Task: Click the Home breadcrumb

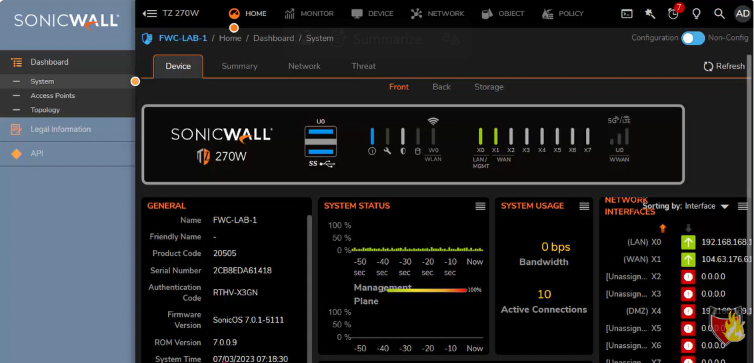Action: coord(230,38)
